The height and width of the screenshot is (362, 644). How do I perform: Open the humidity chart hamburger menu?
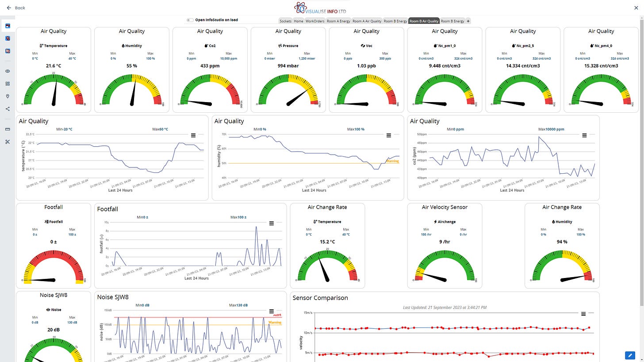[x=389, y=135]
